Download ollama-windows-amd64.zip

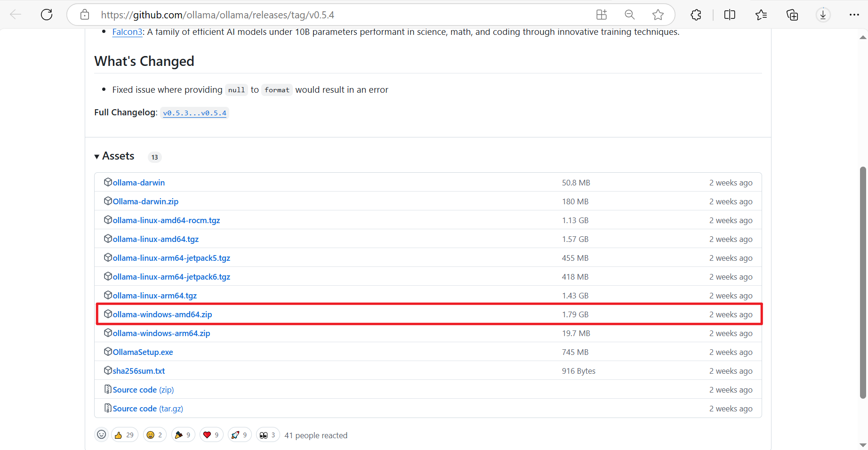click(x=162, y=314)
